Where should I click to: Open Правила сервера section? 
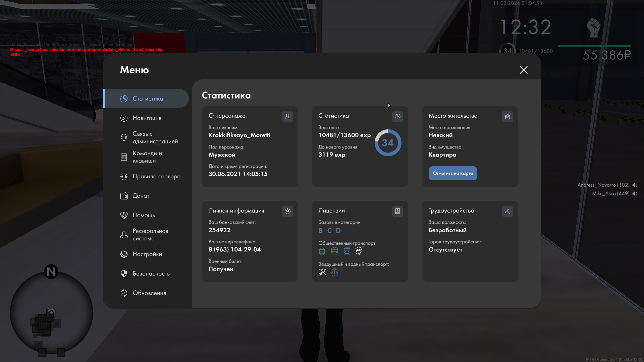pos(156,176)
